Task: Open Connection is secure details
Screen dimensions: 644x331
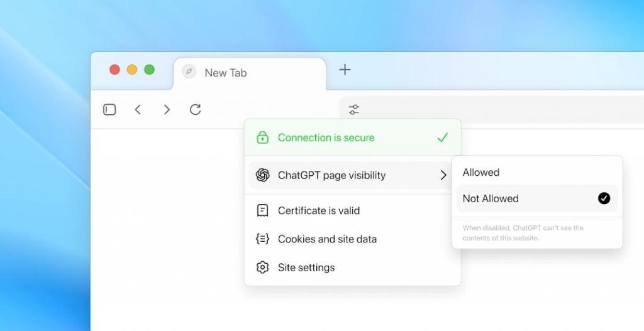Action: coord(352,138)
